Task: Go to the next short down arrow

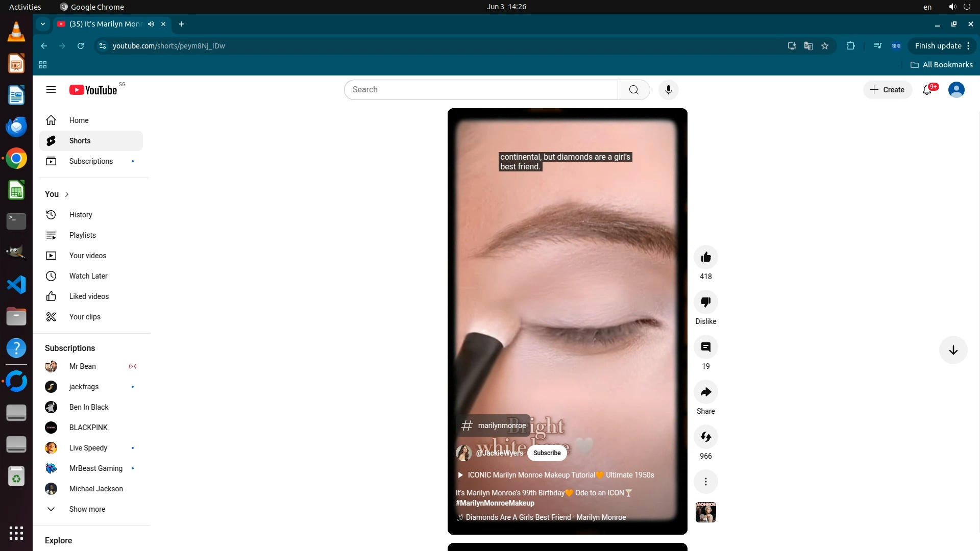Action: click(x=953, y=350)
